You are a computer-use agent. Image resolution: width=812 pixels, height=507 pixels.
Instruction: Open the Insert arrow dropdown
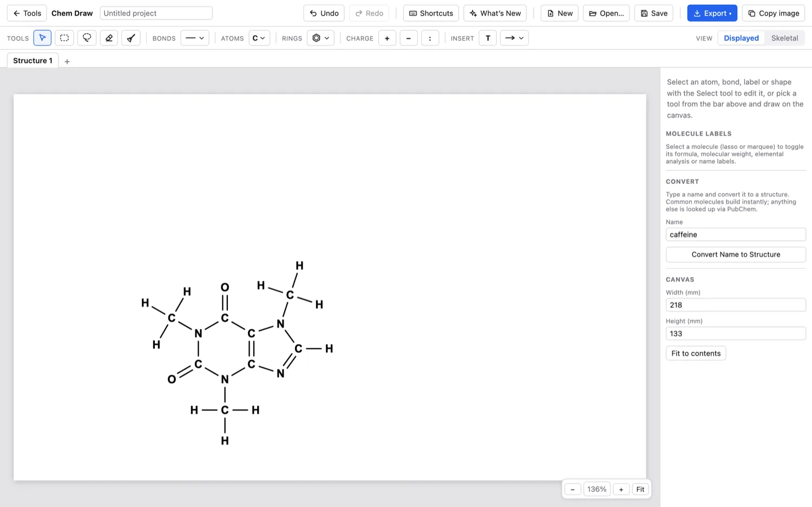(x=514, y=38)
